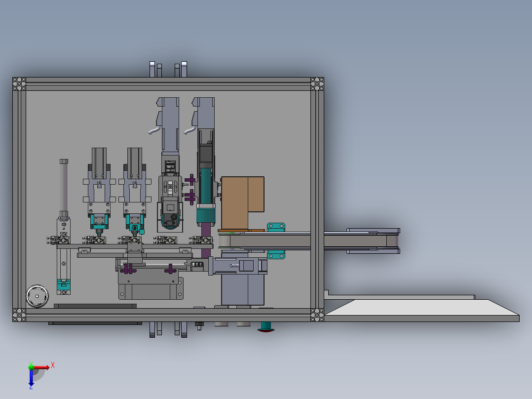Screen dimensions: 532x399
Task: Select the tall thin cylinder on left
Action: (x=64, y=188)
